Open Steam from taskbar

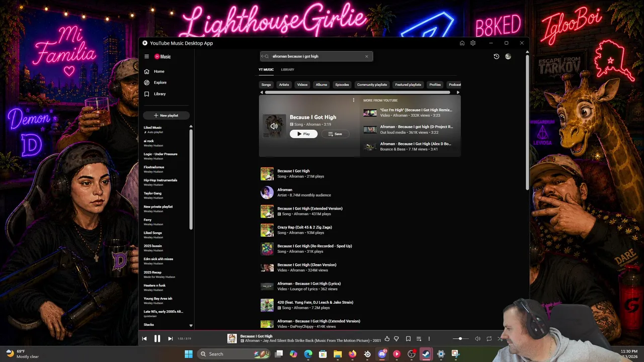click(x=426, y=354)
